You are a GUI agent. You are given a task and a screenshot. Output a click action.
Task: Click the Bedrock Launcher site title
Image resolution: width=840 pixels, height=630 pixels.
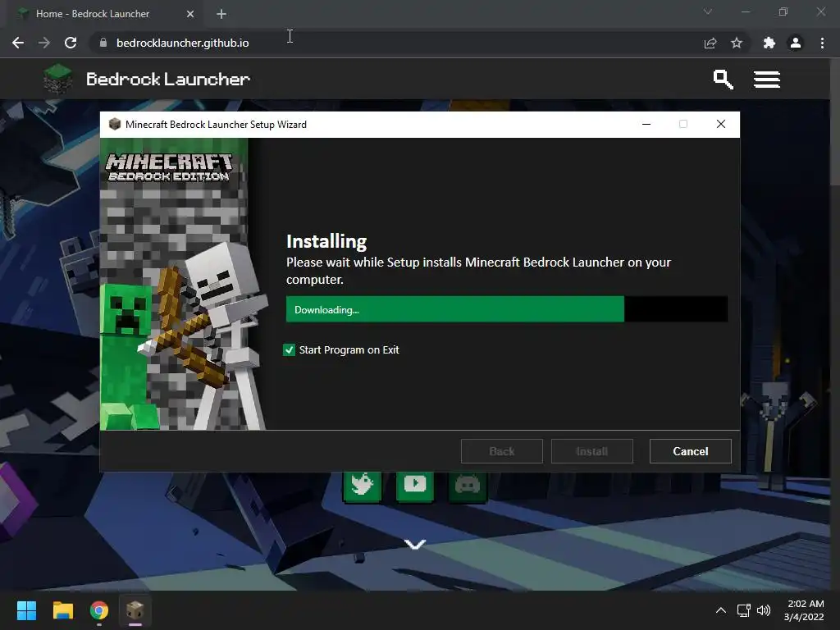pos(167,80)
